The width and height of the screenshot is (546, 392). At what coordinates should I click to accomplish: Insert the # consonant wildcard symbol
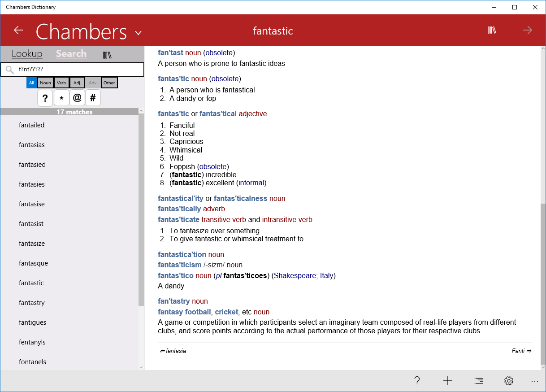pyautogui.click(x=93, y=98)
